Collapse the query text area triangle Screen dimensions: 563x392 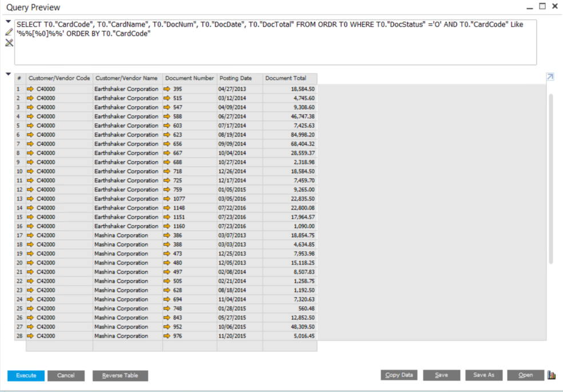pos(9,22)
